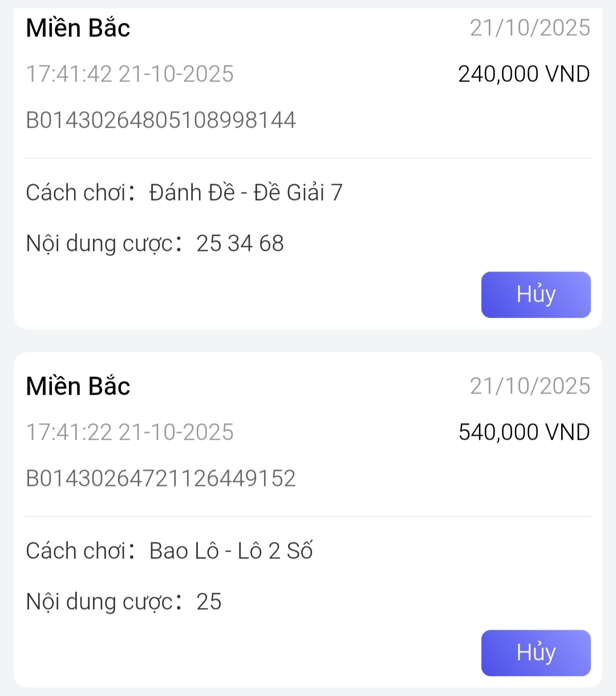The height and width of the screenshot is (696, 616).
Task: Tap the play type Đánh Đề - Đề Giải 7
Action: coord(246,193)
